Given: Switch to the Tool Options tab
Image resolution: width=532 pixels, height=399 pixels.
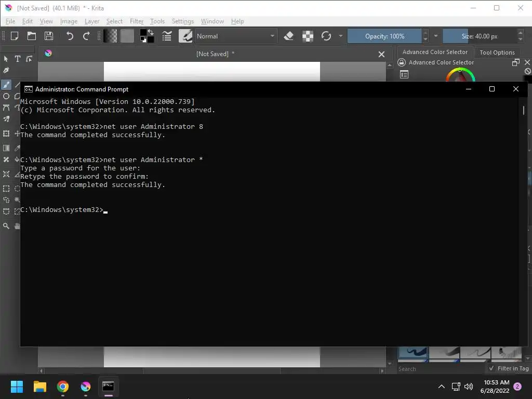Looking at the screenshot, I should tap(497, 52).
